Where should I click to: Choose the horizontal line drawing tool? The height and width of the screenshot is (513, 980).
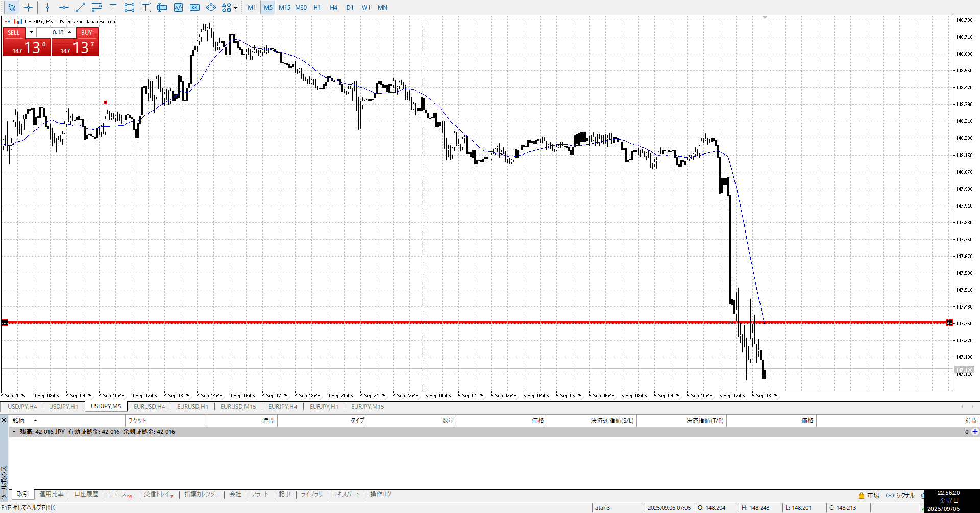64,8
